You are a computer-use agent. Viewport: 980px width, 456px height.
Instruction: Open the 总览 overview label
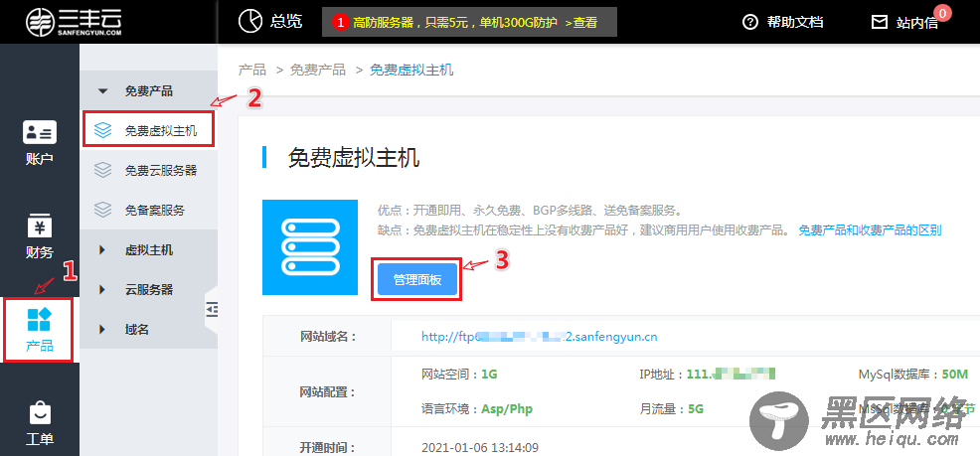(x=286, y=22)
